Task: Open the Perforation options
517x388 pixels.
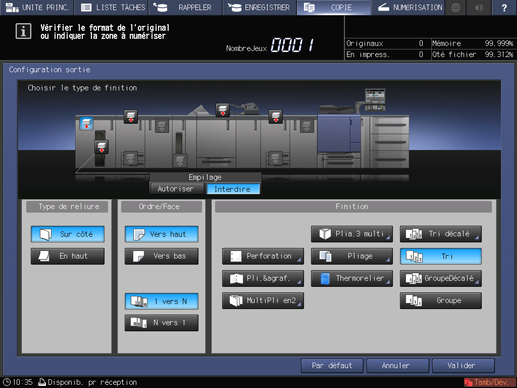Action: pos(263,256)
